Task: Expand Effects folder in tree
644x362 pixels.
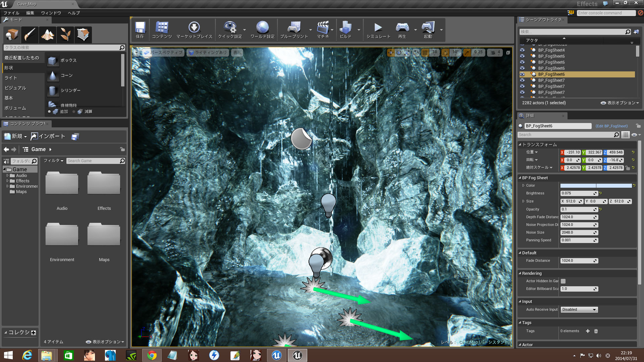Action: pyautogui.click(x=7, y=181)
